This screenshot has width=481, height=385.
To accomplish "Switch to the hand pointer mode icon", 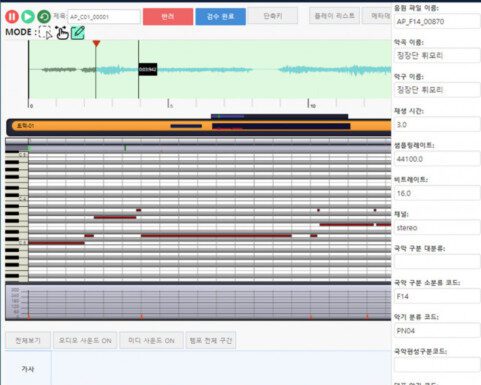I will (62, 33).
